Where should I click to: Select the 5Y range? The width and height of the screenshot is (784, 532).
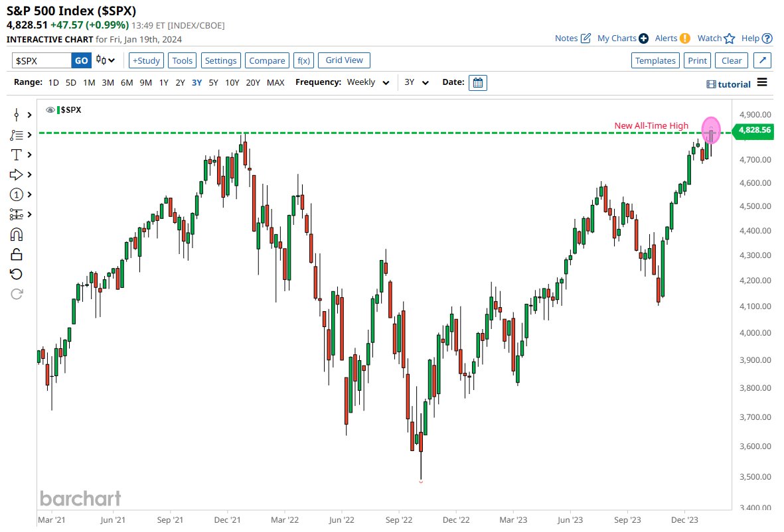coord(213,82)
